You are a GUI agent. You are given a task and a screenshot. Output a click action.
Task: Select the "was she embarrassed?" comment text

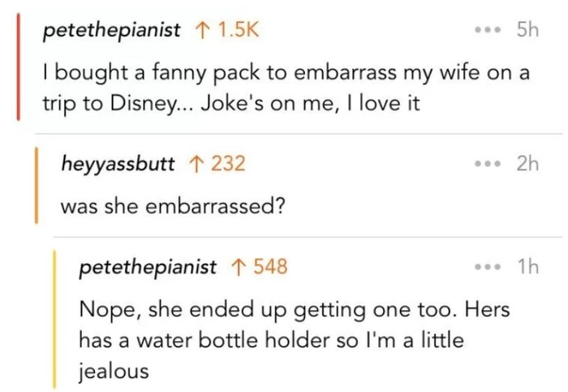click(x=173, y=206)
